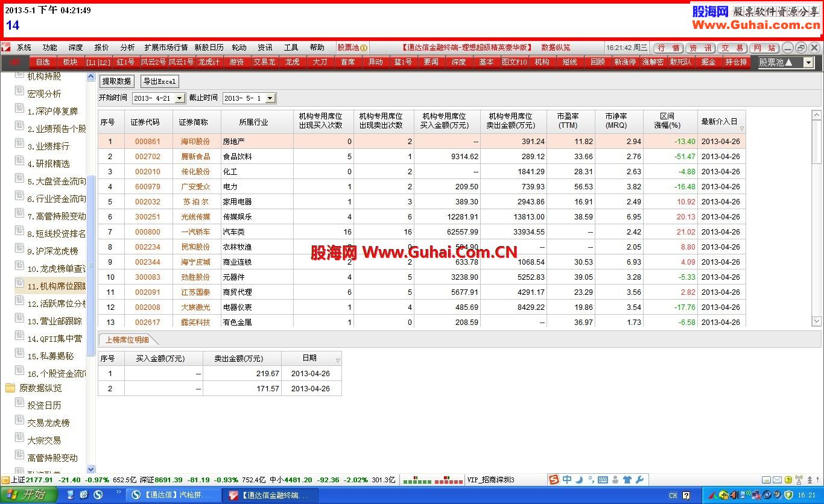
Task: Click sidebar scrollbar down arrow
Action: pos(91,468)
